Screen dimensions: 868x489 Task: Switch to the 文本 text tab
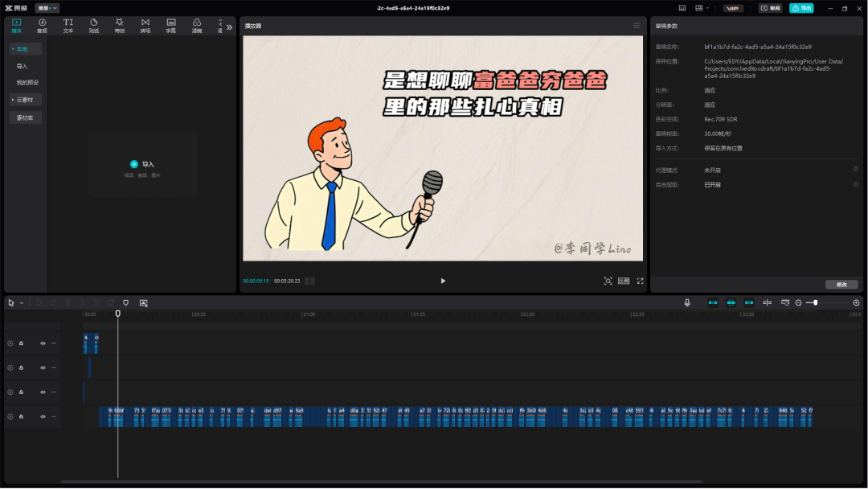[68, 26]
